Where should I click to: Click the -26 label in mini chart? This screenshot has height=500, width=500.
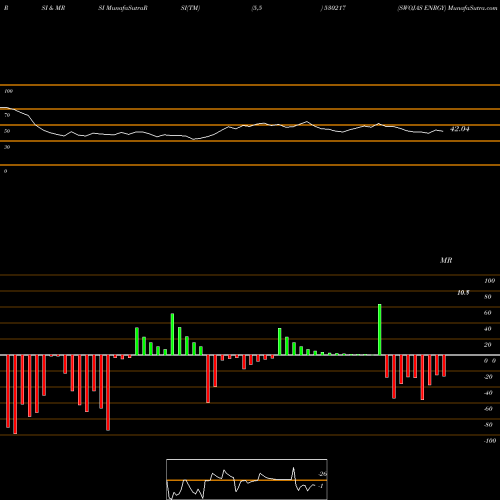point(323,474)
